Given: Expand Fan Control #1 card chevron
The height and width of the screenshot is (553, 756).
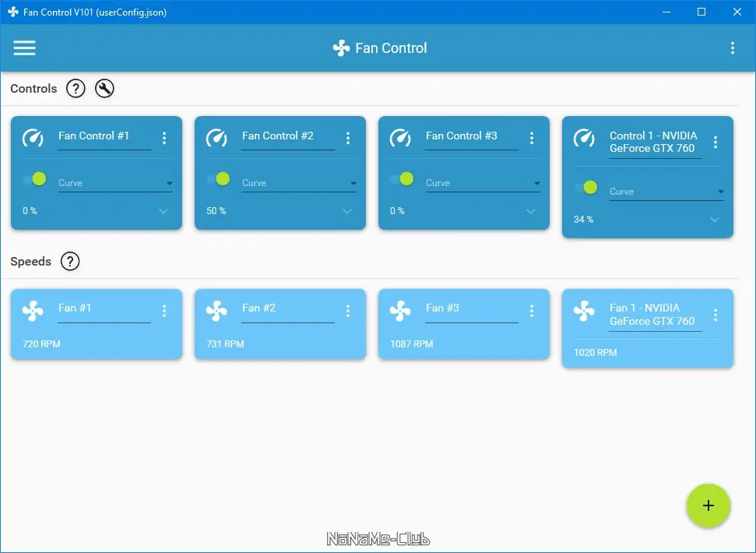Looking at the screenshot, I should [164, 211].
